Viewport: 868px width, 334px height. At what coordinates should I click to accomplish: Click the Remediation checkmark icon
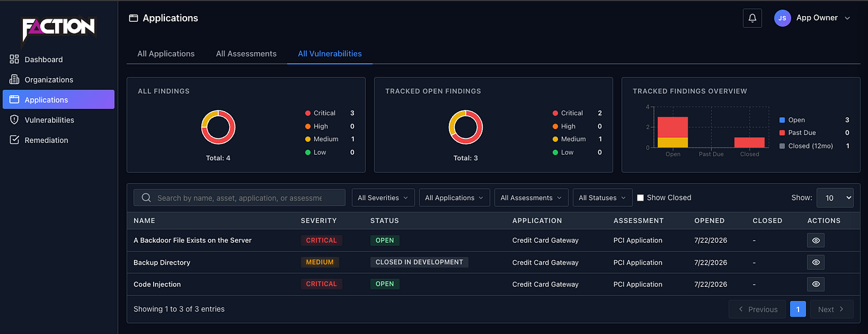tap(14, 140)
